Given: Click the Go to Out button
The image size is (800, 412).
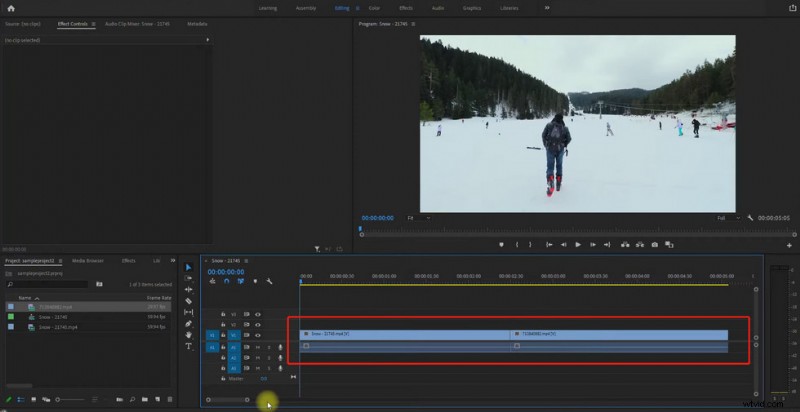Looking at the screenshot, I should point(607,245).
